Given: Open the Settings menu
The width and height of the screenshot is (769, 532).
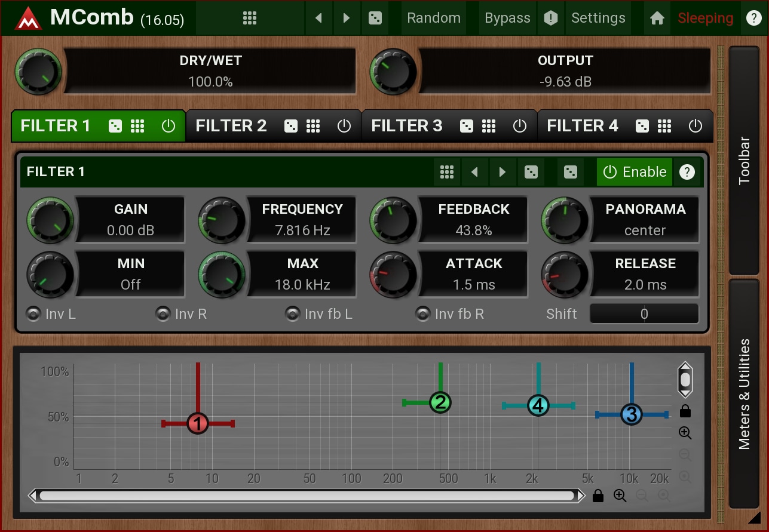Looking at the screenshot, I should [598, 18].
